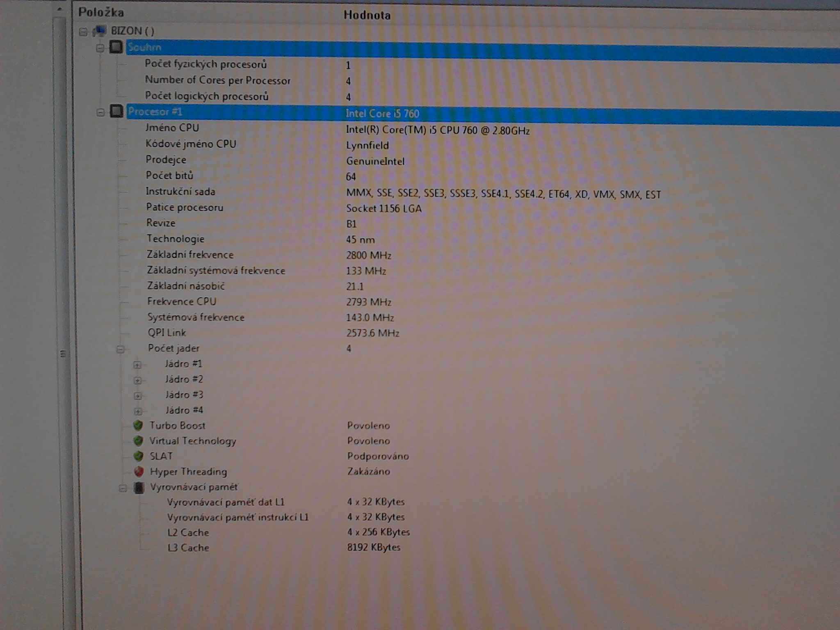The height and width of the screenshot is (630, 840).
Task: Expand the Jádro #3 node
Action: coord(138,396)
